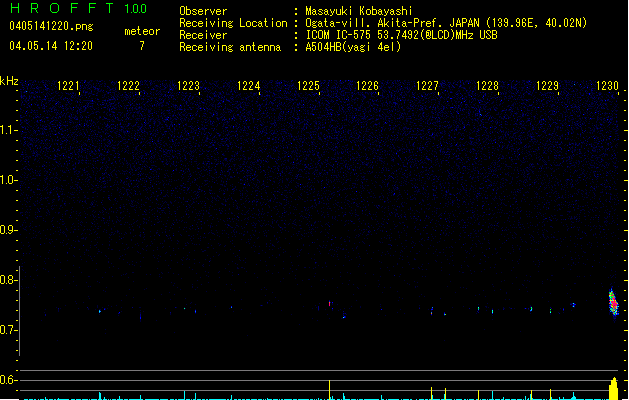Click the 1.0 frequency axis label
629x400 pixels.
click(8, 180)
